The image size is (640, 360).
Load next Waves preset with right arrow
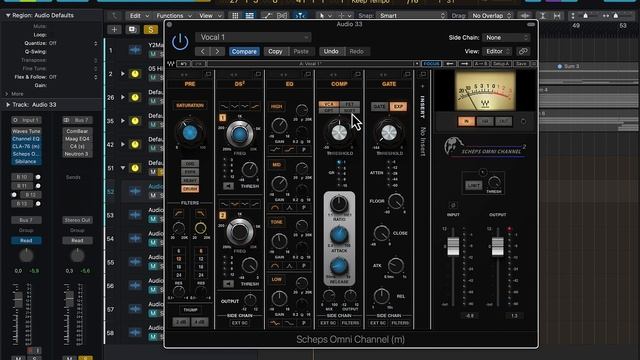(464, 64)
